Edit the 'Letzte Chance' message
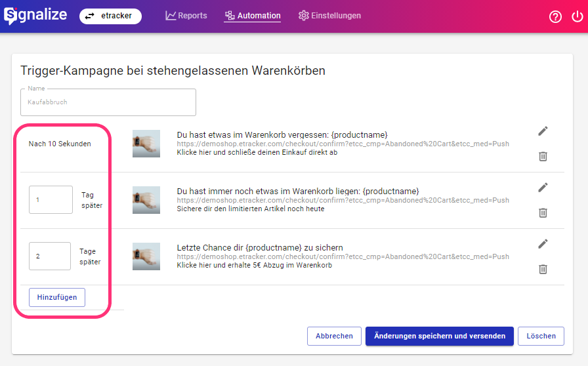Viewport: 588px width, 366px height. 543,244
